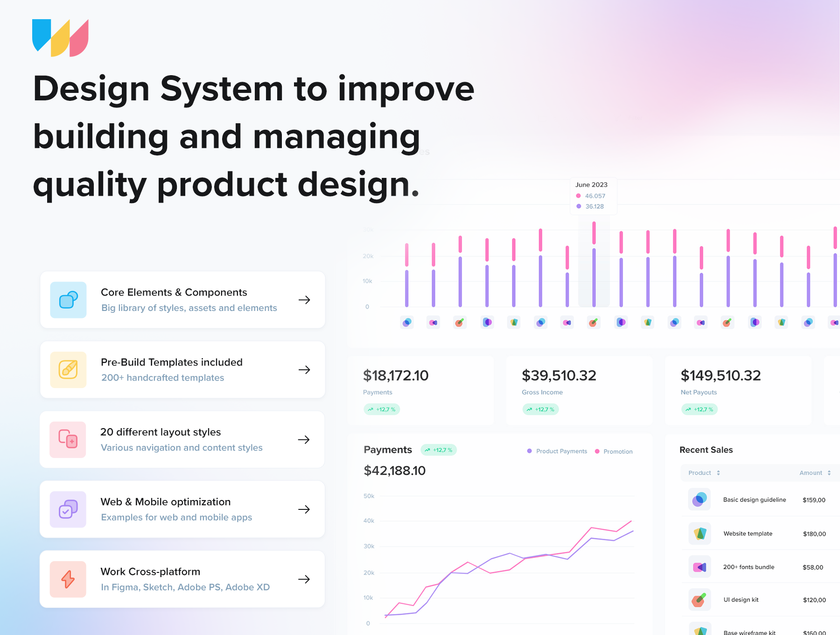The image size is (840, 635).
Task: Open Work Cross-platform arrow
Action: pos(304,579)
